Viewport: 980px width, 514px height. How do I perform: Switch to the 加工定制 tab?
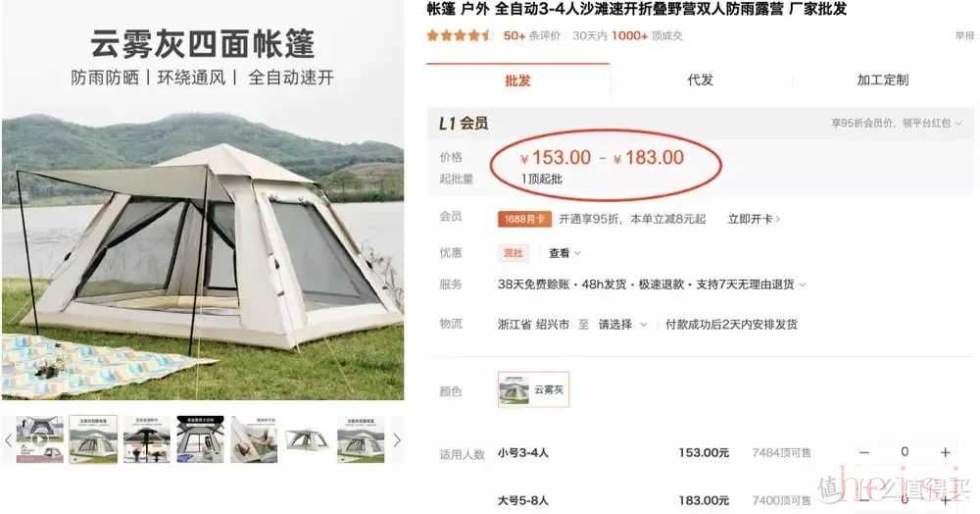883,80
